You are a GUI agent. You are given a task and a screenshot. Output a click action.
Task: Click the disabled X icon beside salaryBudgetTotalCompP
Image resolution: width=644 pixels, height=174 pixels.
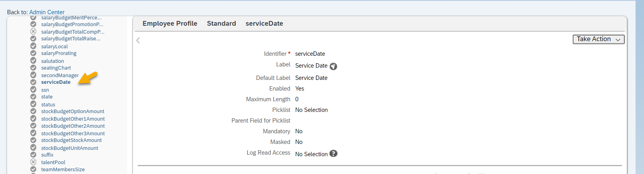[33, 32]
